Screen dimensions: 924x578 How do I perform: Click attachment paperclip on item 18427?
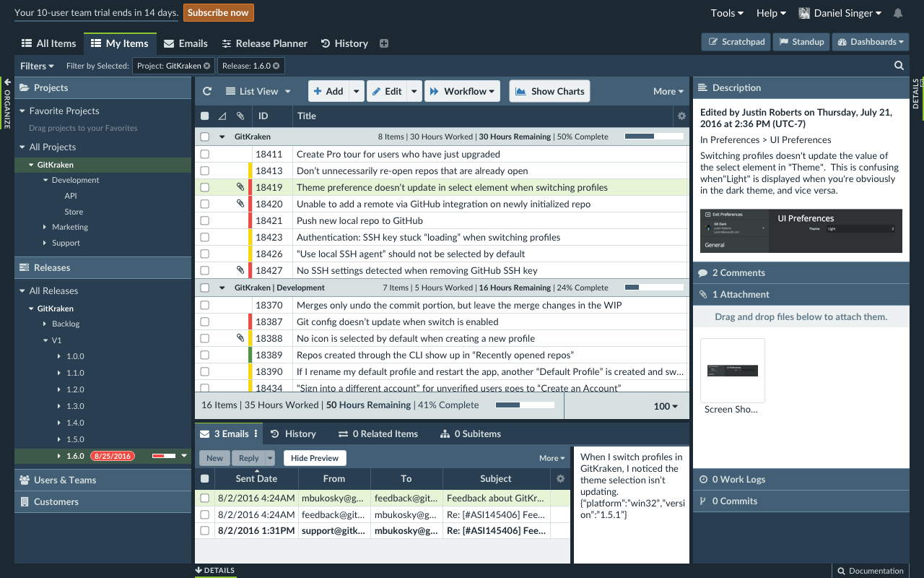tap(240, 270)
